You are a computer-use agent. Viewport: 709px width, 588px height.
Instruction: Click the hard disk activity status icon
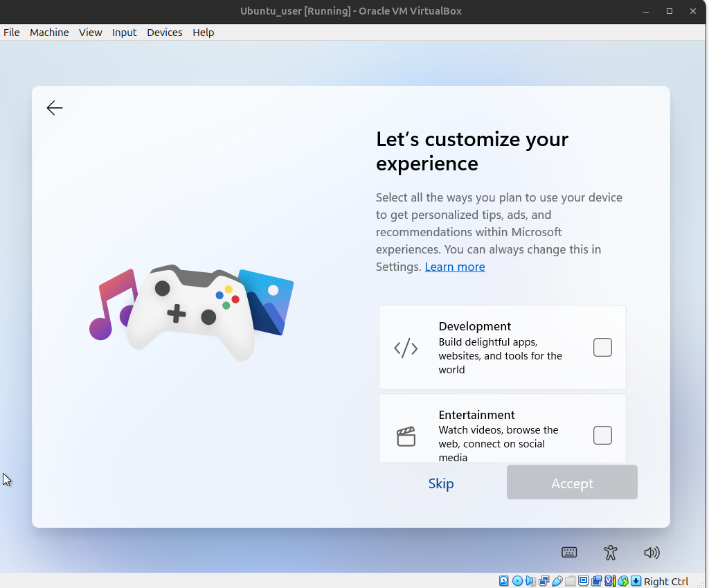coord(504,581)
